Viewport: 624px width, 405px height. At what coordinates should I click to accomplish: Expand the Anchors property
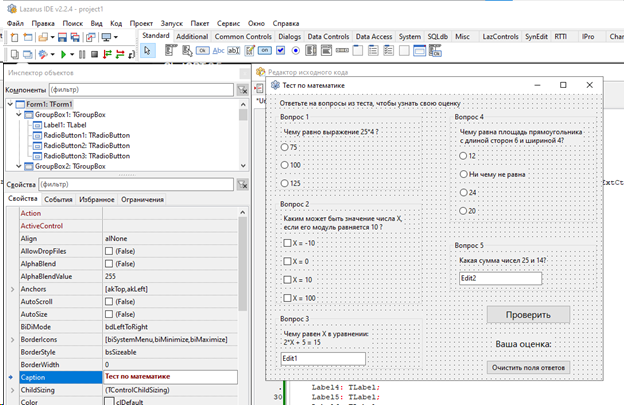tap(13, 289)
